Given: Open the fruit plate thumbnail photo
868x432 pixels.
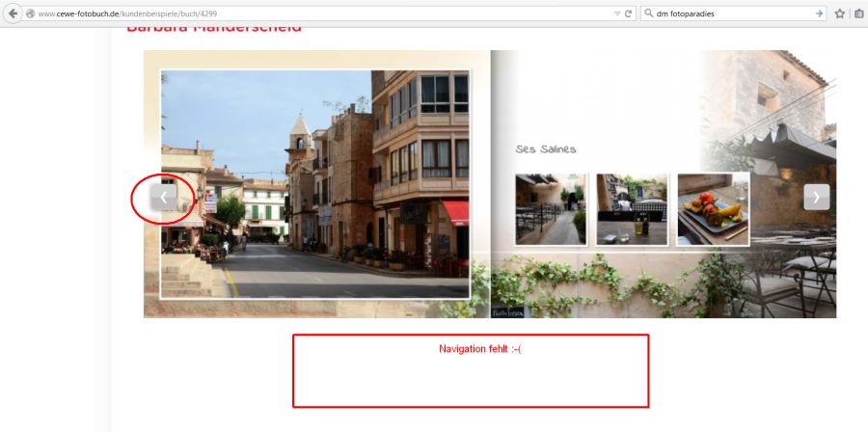Looking at the screenshot, I should coord(713,208).
